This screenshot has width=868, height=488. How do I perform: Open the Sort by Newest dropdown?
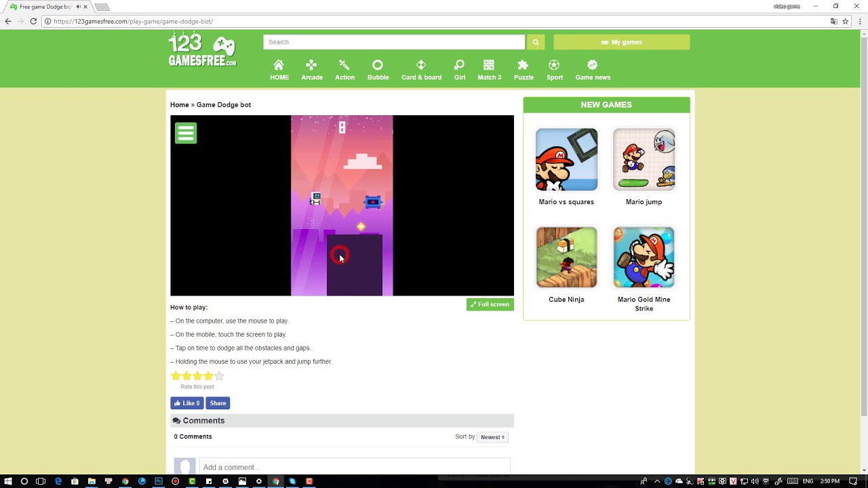492,437
